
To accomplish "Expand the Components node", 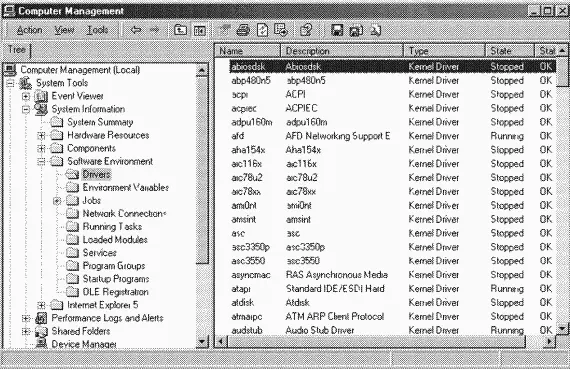I will click(x=41, y=149).
